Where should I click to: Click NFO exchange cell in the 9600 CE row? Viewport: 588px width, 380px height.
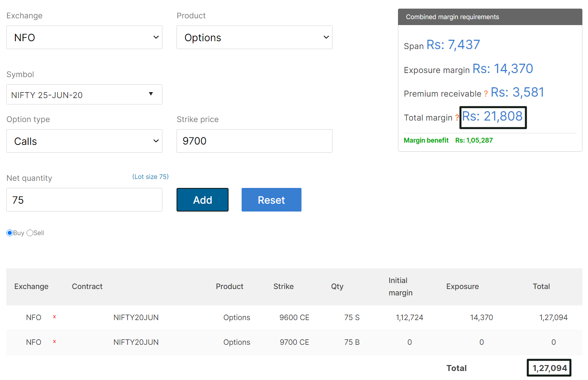point(34,317)
